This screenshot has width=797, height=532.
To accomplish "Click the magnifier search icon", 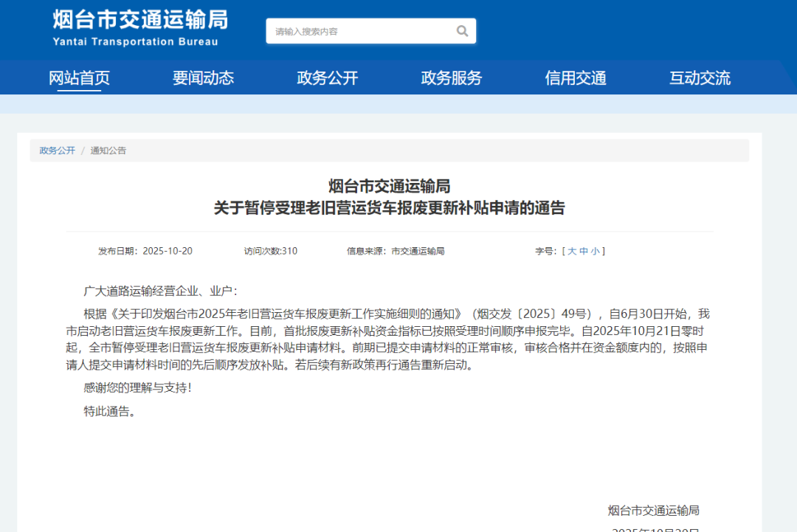I will coord(462,31).
